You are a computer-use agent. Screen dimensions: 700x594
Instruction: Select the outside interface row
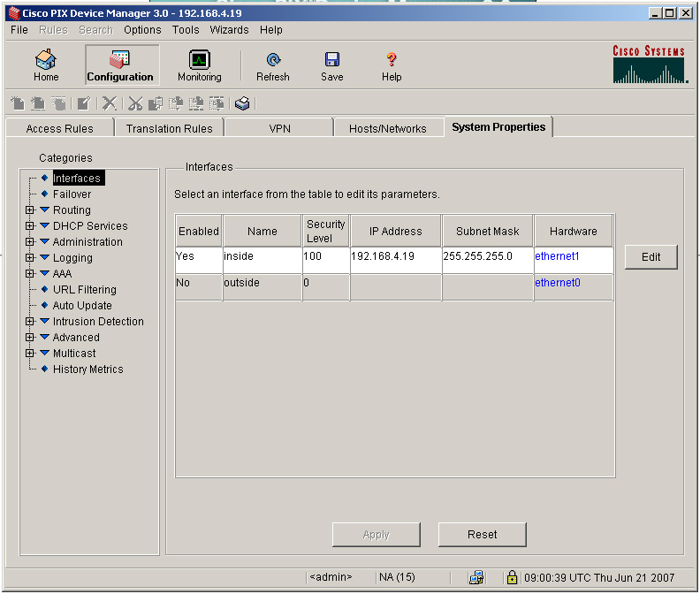[262, 283]
